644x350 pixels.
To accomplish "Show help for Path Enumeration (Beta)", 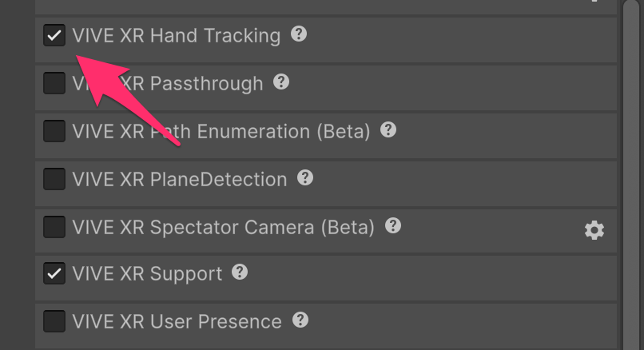I will [388, 129].
